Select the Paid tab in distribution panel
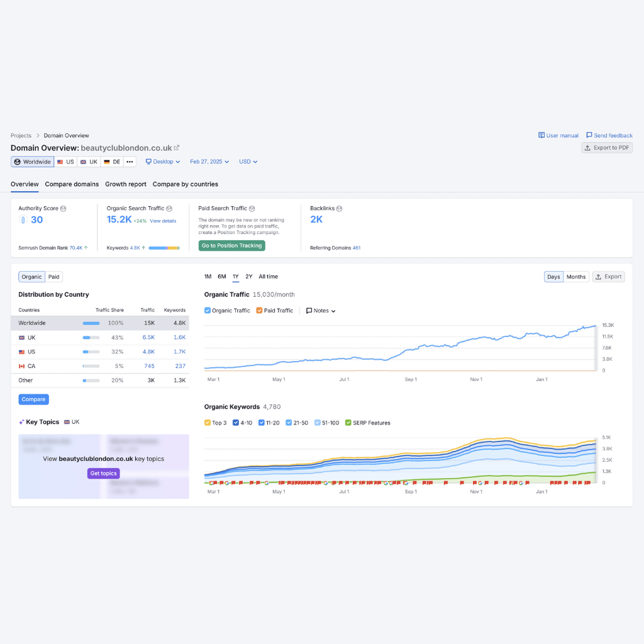The width and height of the screenshot is (644, 644). pyautogui.click(x=53, y=277)
